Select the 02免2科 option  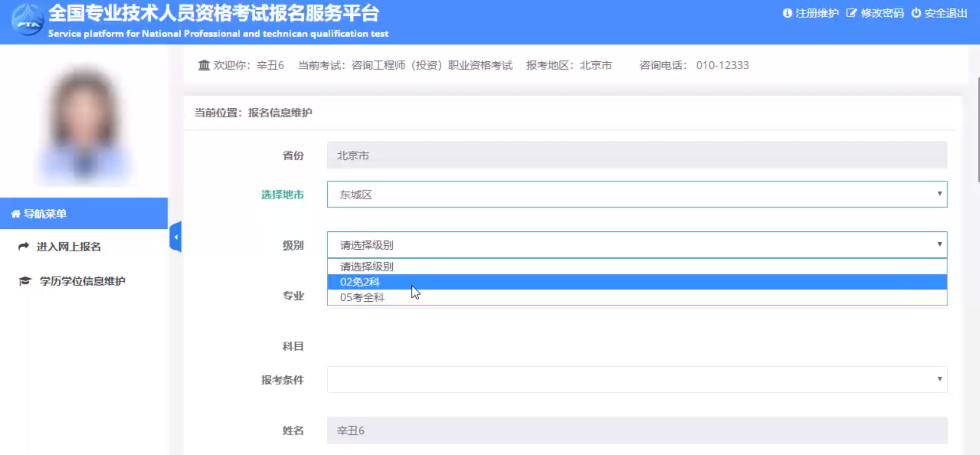(x=360, y=282)
